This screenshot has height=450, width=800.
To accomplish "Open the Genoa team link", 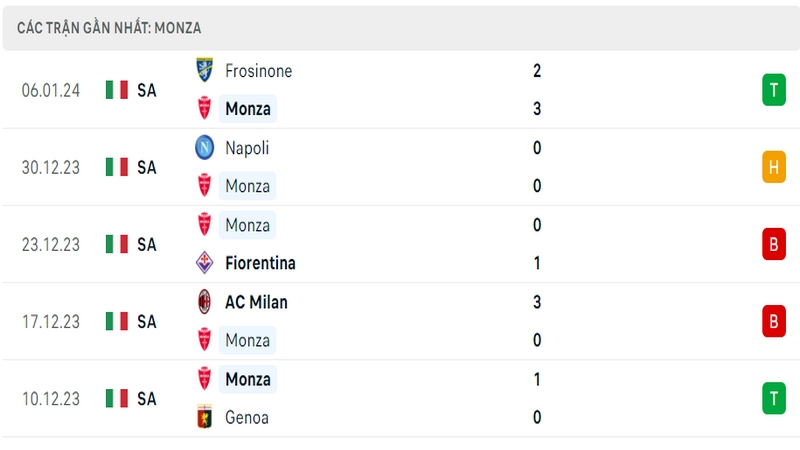I will pyautogui.click(x=247, y=417).
